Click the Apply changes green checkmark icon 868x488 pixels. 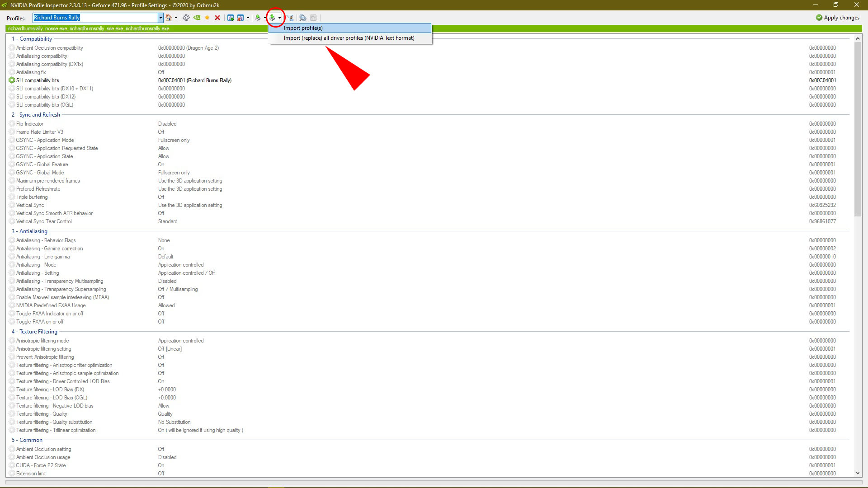pos(819,18)
